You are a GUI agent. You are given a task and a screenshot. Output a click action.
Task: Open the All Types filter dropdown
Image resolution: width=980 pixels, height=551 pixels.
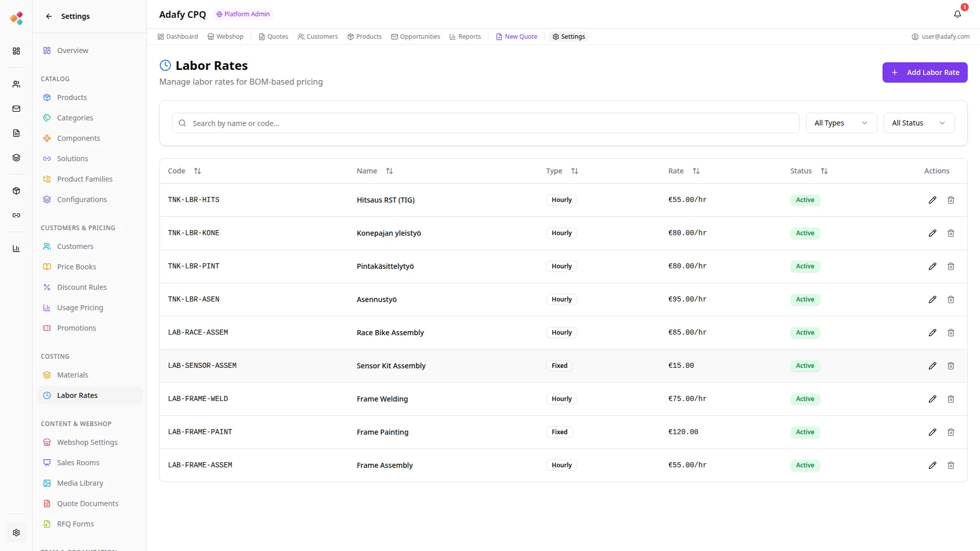coord(841,123)
